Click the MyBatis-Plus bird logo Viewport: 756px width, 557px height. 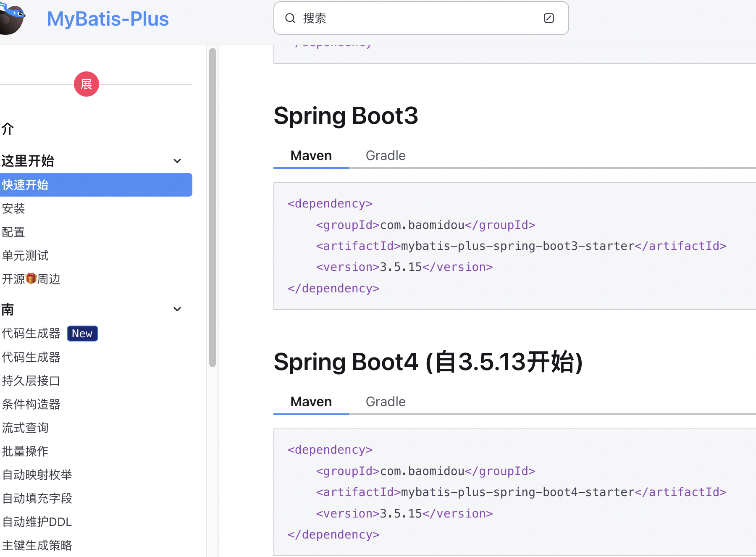point(13,18)
